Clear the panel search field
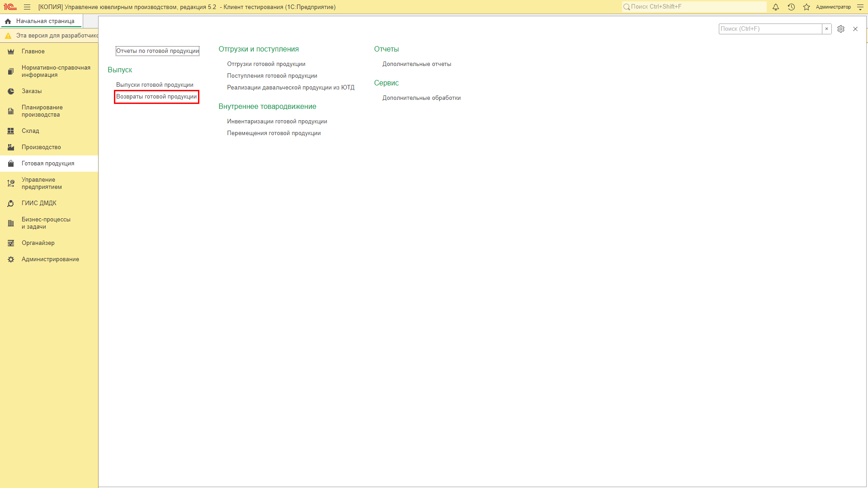868x488 pixels. point(827,29)
